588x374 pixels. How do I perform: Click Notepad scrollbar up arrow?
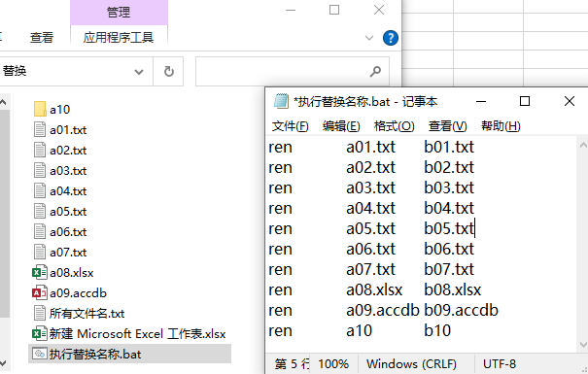tap(583, 145)
